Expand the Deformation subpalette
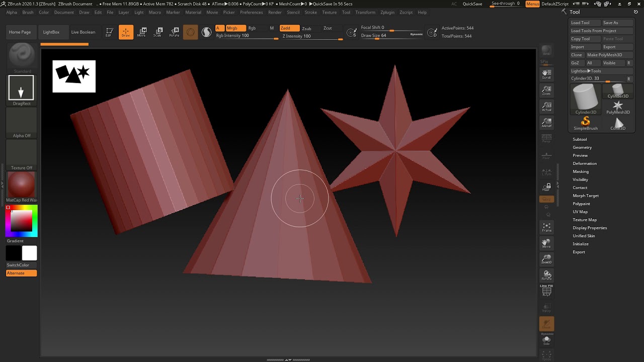Viewport: 644px width, 362px height. click(585, 163)
